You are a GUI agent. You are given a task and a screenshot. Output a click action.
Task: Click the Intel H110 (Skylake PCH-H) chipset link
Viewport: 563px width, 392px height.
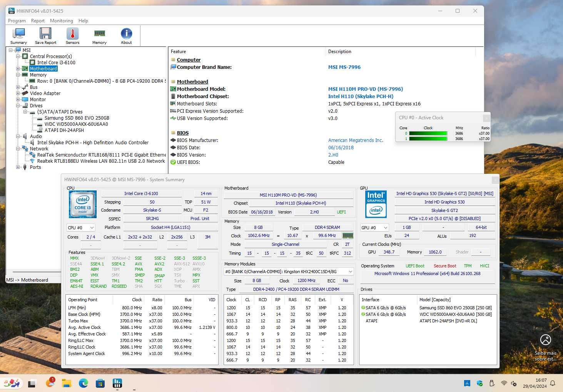tap(361, 96)
